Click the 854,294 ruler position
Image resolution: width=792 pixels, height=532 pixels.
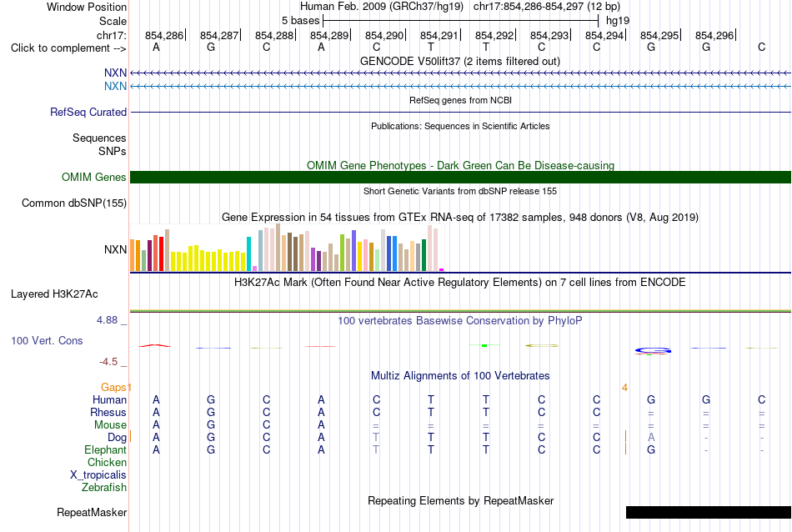tap(604, 35)
